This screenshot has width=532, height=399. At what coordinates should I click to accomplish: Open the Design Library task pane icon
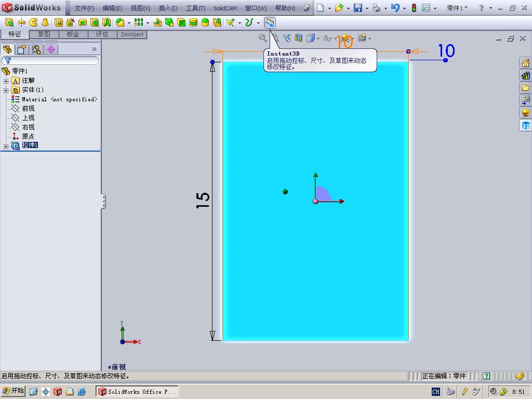coord(526,75)
